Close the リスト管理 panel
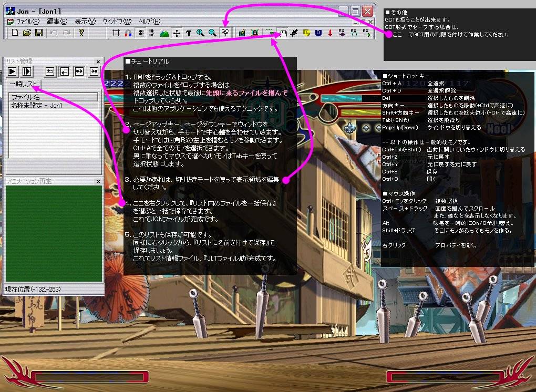This screenshot has height=392, width=536. (x=98, y=62)
